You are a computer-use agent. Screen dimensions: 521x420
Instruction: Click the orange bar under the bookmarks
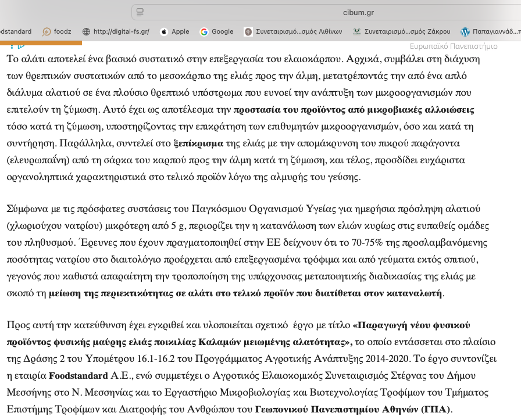tap(41, 43)
